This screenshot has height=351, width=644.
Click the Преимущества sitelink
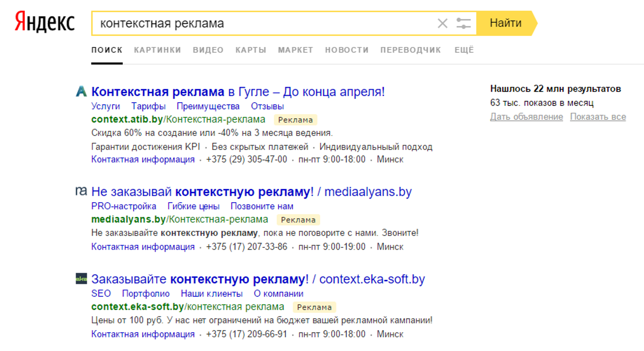tap(208, 106)
